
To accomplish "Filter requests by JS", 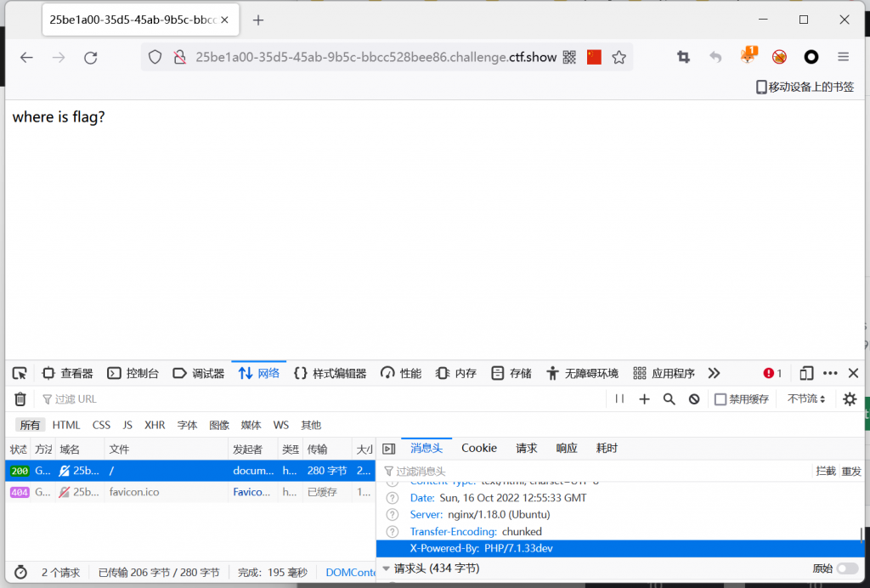I will coord(127,425).
